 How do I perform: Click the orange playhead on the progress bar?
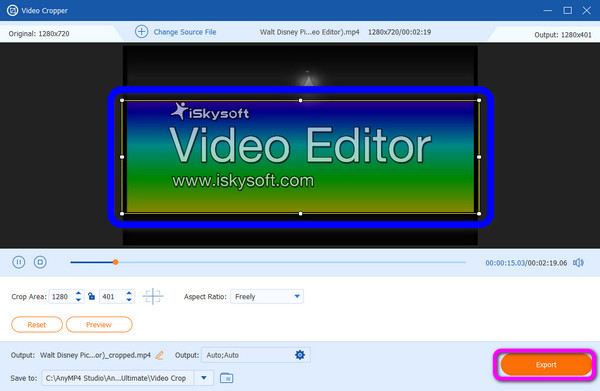[115, 262]
